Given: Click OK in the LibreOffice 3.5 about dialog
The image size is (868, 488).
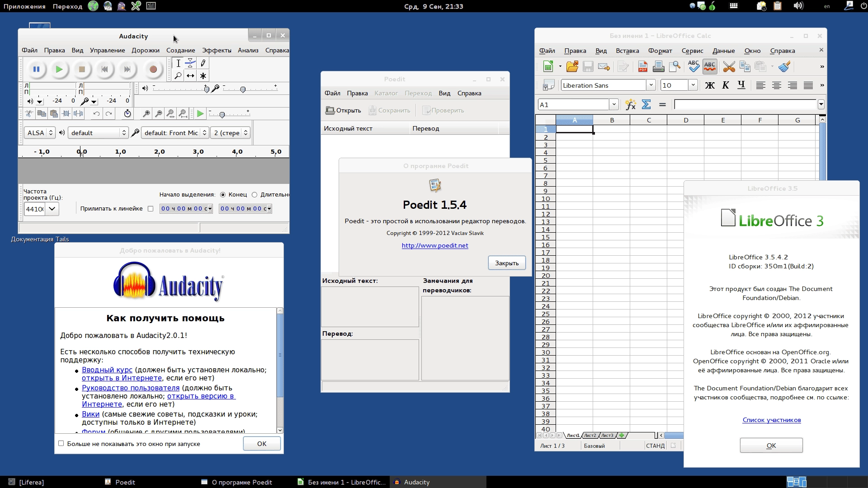Looking at the screenshot, I should click(771, 446).
